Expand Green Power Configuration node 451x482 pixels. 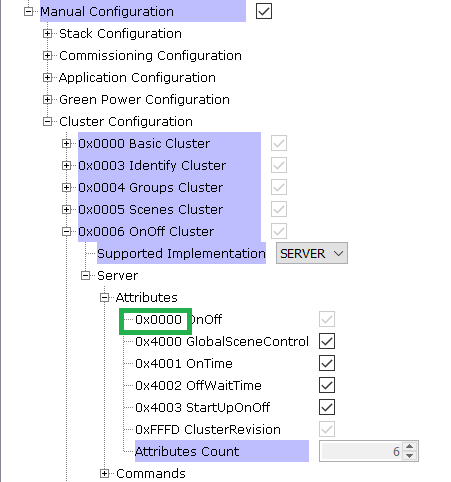coord(48,100)
